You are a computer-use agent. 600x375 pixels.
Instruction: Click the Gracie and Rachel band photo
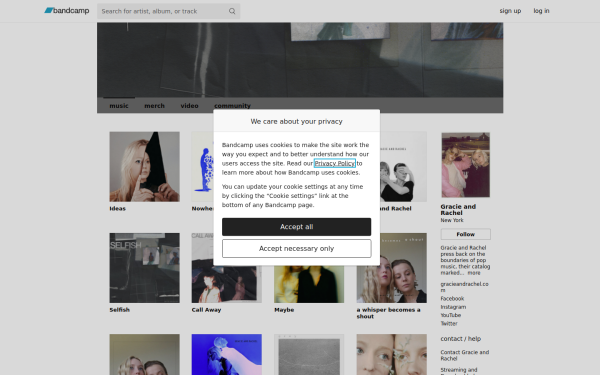(466, 165)
